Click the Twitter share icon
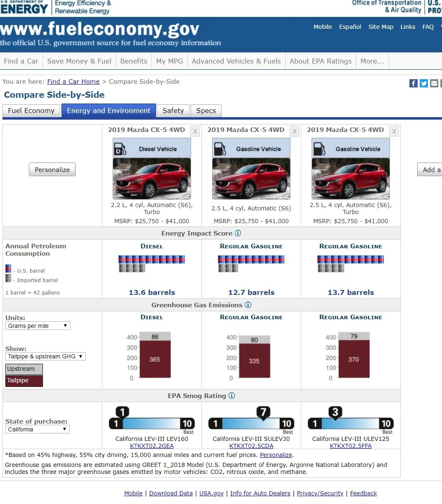This screenshot has height=504, width=442. click(424, 83)
